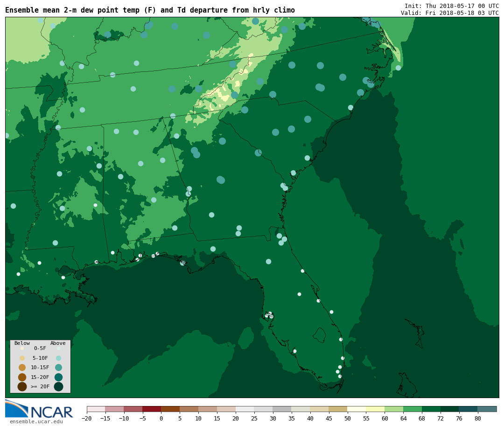Pick the colorbar swatch between 40 and 45
504x427 pixels.
pos(320,409)
